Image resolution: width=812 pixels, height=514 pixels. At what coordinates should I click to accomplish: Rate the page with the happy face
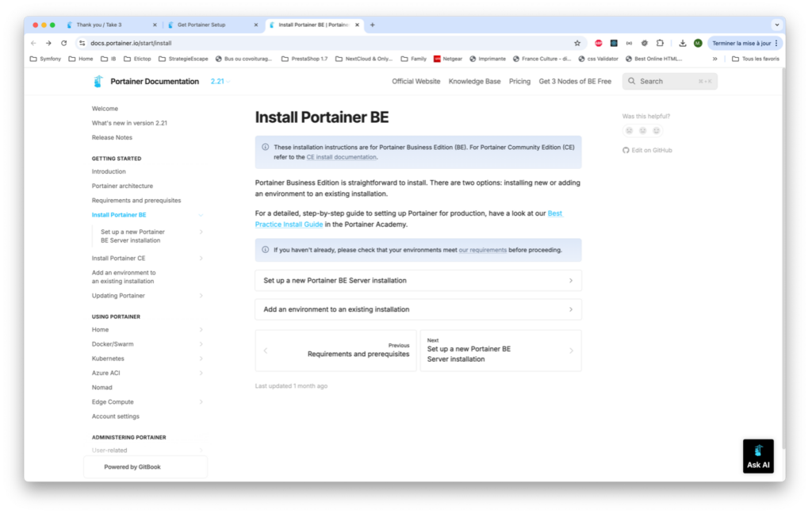(656, 131)
